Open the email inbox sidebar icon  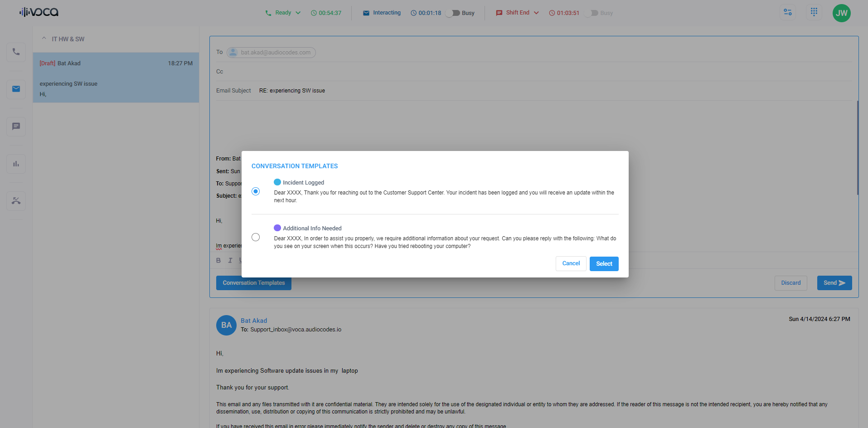point(16,89)
